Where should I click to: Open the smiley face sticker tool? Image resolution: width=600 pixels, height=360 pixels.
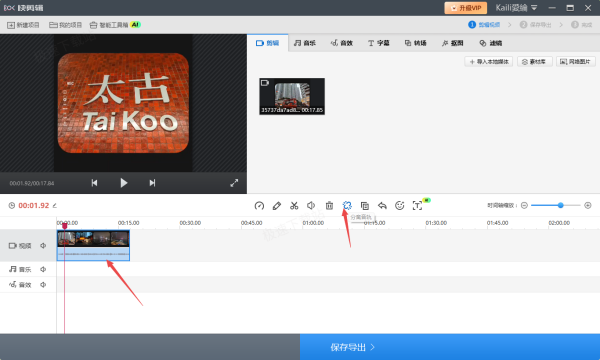tap(399, 206)
